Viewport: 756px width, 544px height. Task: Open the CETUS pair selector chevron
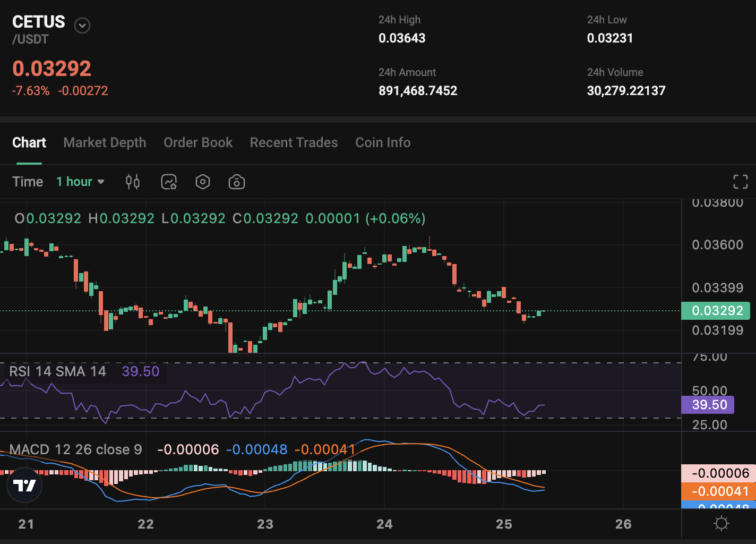click(82, 25)
